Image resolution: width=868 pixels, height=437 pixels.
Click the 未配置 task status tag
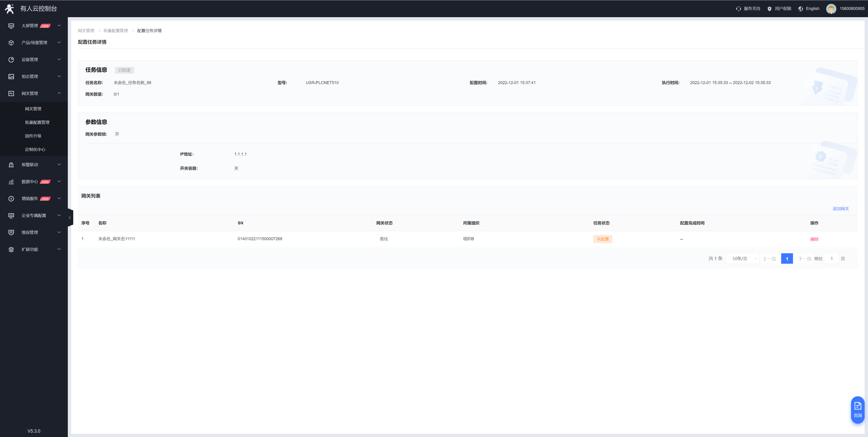tap(602, 239)
